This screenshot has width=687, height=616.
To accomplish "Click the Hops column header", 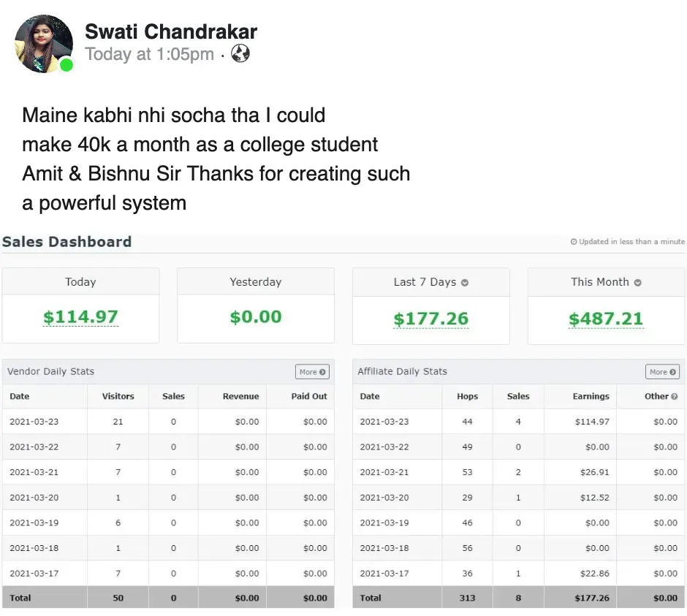I will pyautogui.click(x=467, y=397).
